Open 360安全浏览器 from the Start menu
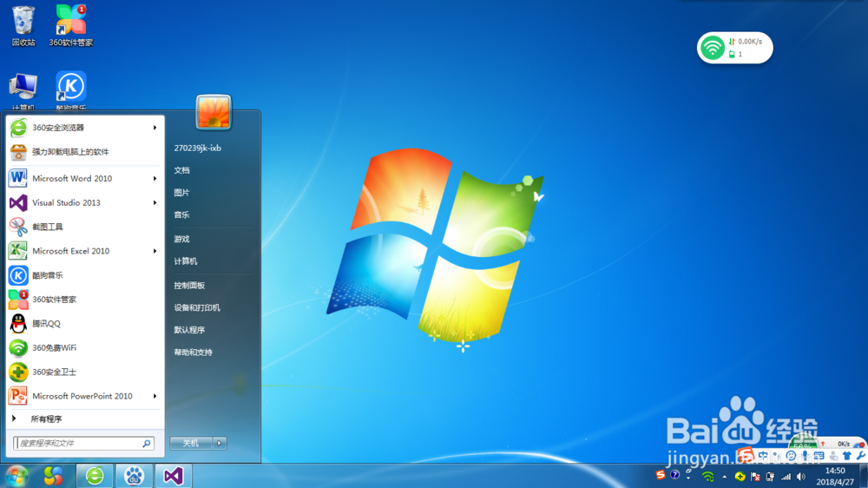This screenshot has height=488, width=868. click(x=83, y=128)
